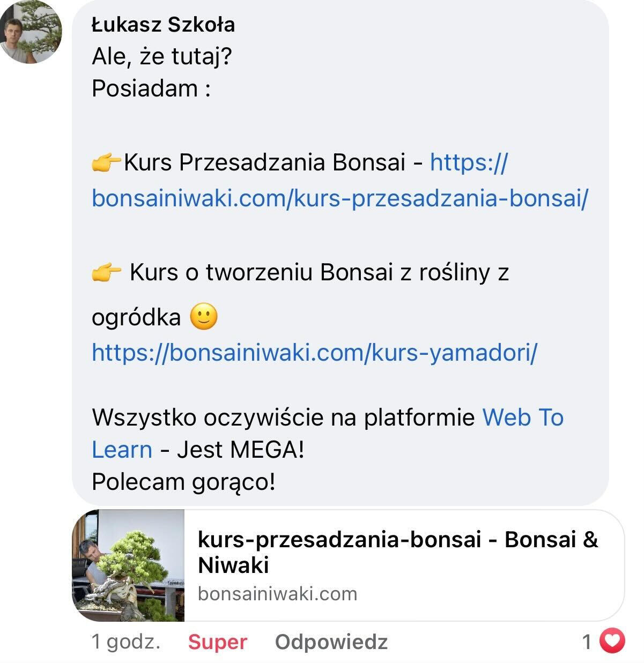View the reaction count number
The height and width of the screenshot is (663, 644).
pos(587,642)
